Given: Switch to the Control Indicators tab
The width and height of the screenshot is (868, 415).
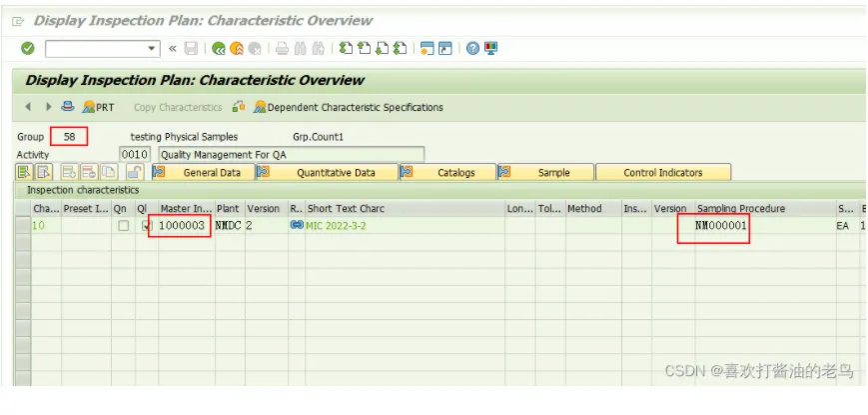Looking at the screenshot, I should pos(663,172).
